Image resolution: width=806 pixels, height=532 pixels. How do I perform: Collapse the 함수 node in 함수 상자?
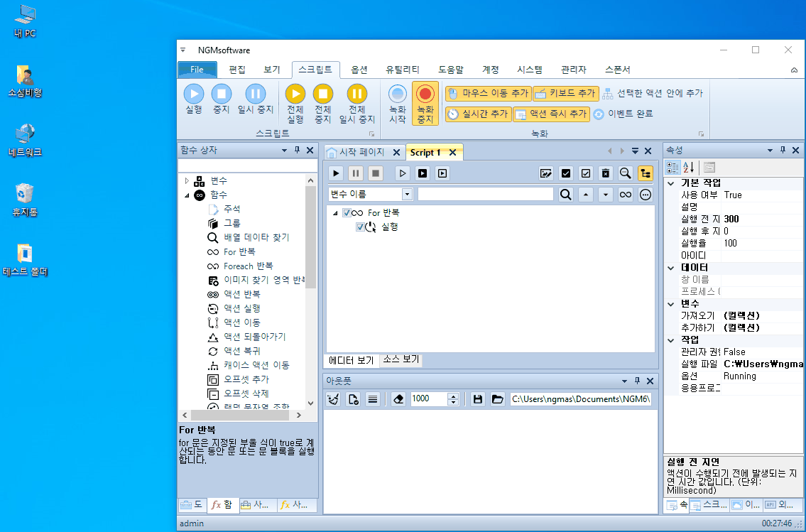(187, 195)
